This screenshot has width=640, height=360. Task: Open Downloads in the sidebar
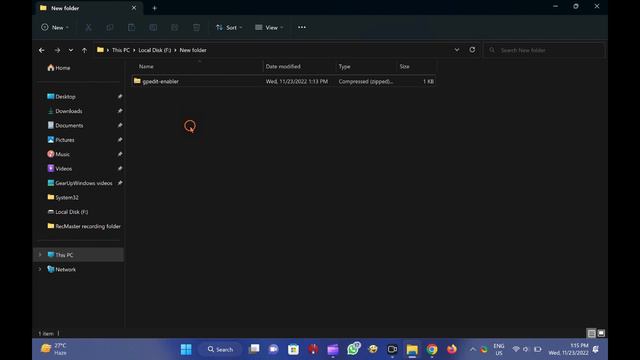(x=65, y=111)
